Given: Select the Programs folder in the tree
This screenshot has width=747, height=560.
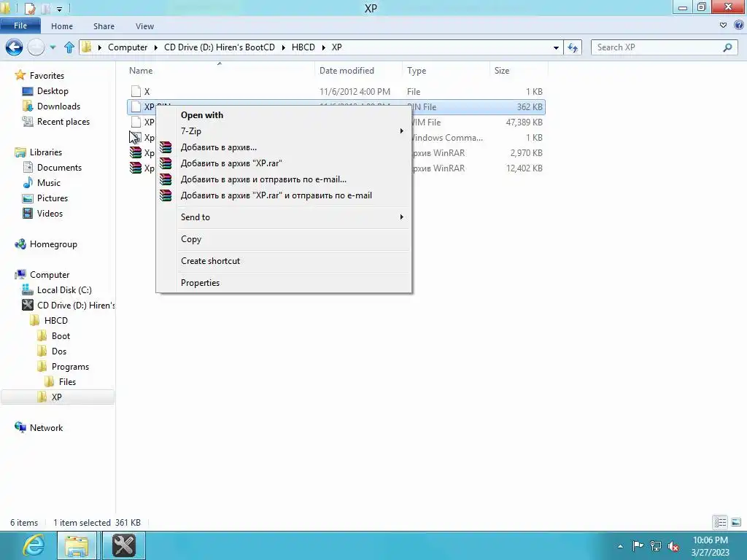Looking at the screenshot, I should coord(70,367).
